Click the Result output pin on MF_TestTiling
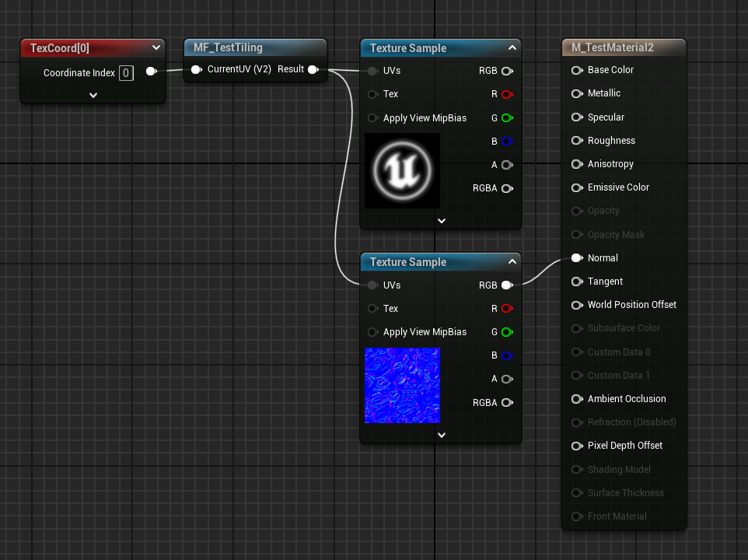 pos(313,68)
